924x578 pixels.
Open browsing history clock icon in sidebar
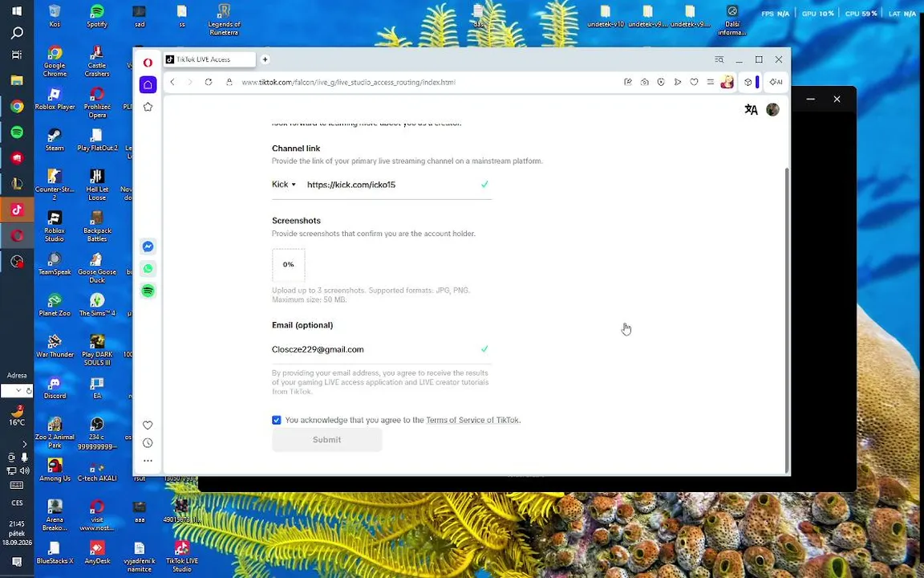[x=148, y=443]
